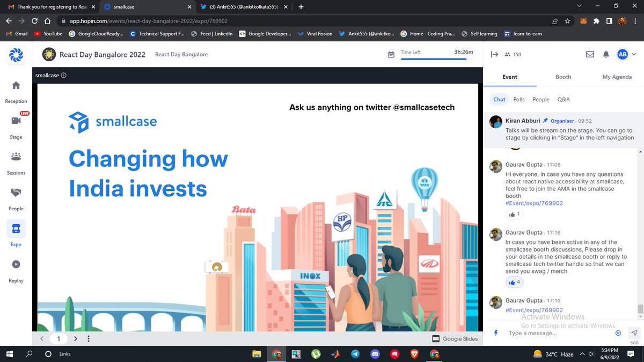Open the My Agenda tab

click(617, 77)
